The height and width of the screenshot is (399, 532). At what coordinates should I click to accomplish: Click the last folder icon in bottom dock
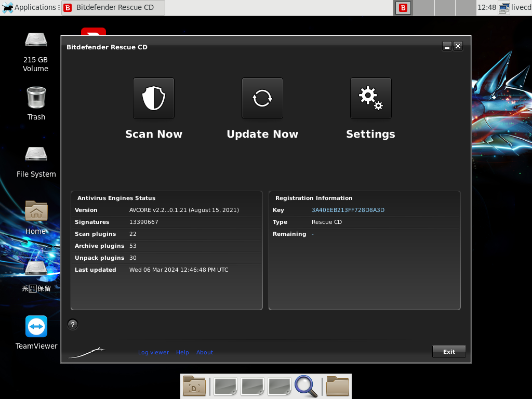[x=338, y=386]
